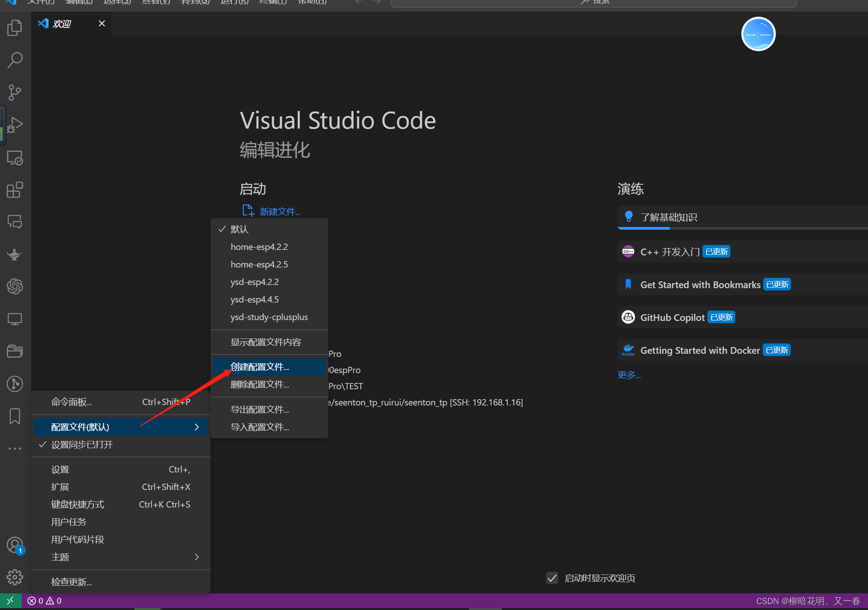The width and height of the screenshot is (868, 610).
Task: Toggle the 设置同步已打开 checked item
Action: tap(82, 445)
